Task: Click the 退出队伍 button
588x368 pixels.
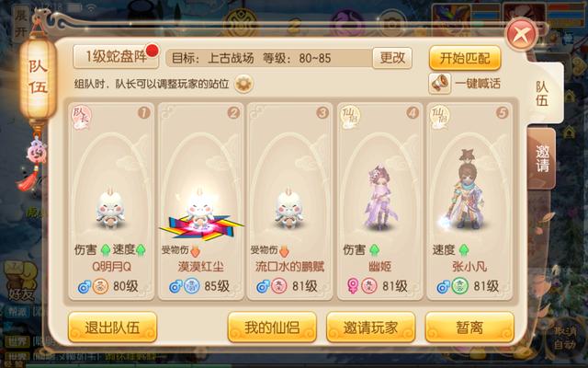Action: click(112, 328)
